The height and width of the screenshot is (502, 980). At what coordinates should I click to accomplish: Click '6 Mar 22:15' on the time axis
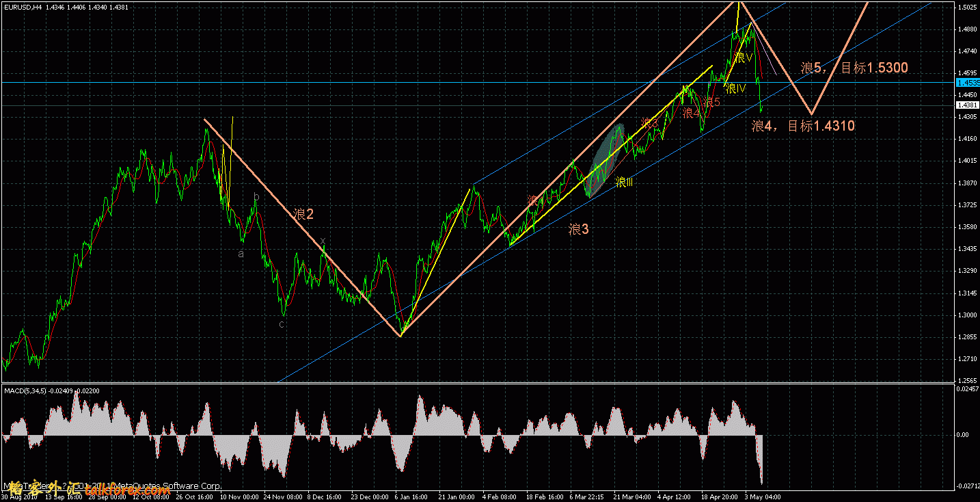[x=587, y=498]
